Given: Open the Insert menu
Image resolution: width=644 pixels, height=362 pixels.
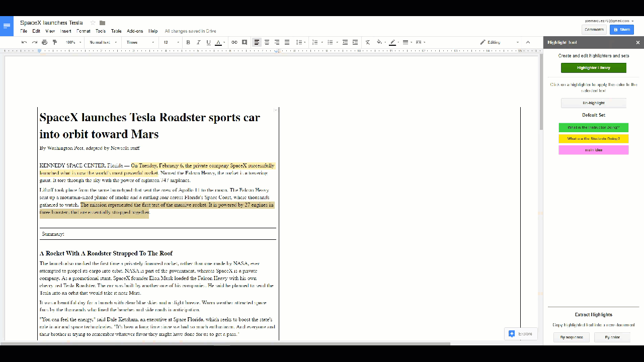Looking at the screenshot, I should click(66, 31).
